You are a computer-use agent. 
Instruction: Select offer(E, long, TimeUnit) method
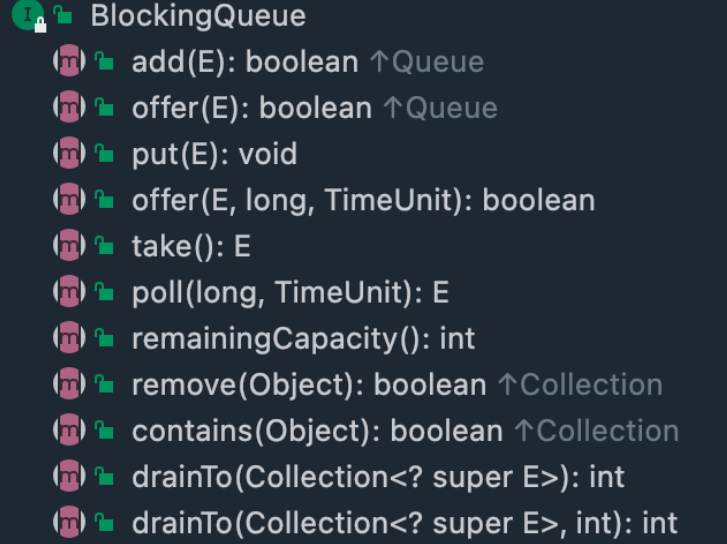click(x=363, y=200)
